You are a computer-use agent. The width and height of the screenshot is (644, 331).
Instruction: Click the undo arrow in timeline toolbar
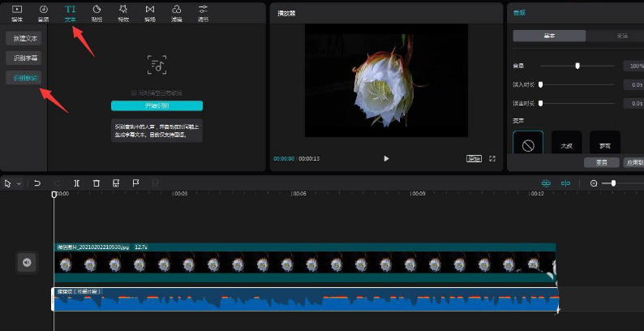click(37, 183)
